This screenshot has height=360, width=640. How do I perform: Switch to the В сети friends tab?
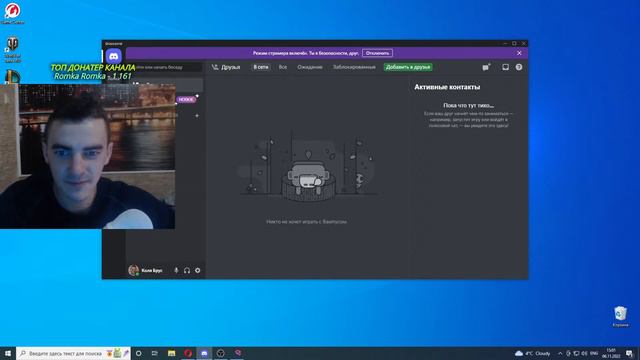coord(261,67)
